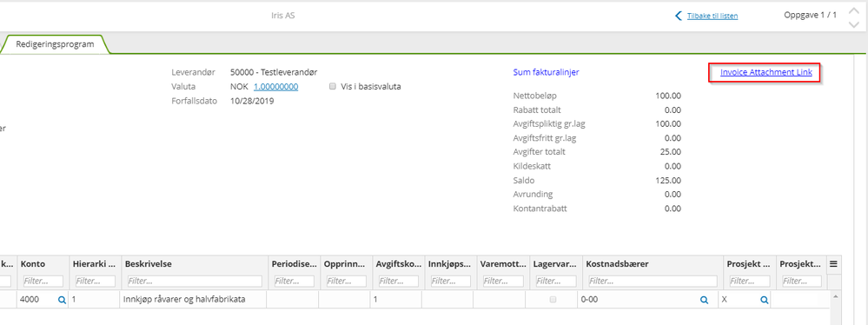The width and height of the screenshot is (868, 325).
Task: Switch to the Redigeringsprogram tab
Action: click(x=55, y=43)
